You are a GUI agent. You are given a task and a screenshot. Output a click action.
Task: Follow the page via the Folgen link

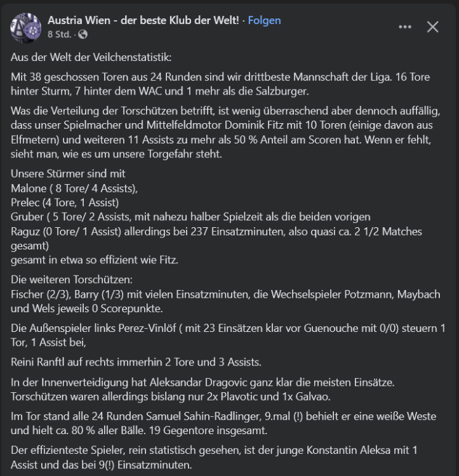click(x=264, y=20)
